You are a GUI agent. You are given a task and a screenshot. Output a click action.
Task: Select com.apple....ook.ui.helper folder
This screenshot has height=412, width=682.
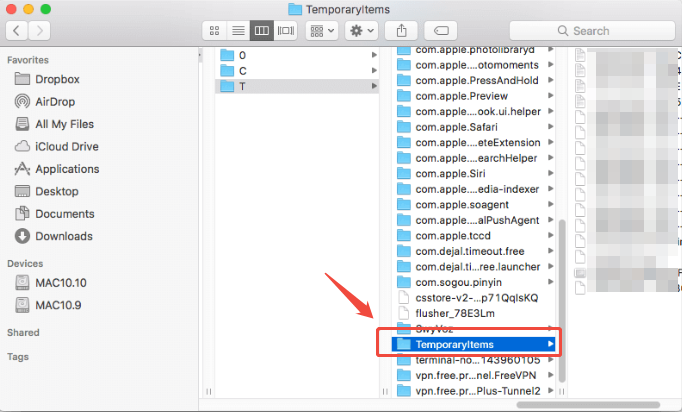point(474,111)
